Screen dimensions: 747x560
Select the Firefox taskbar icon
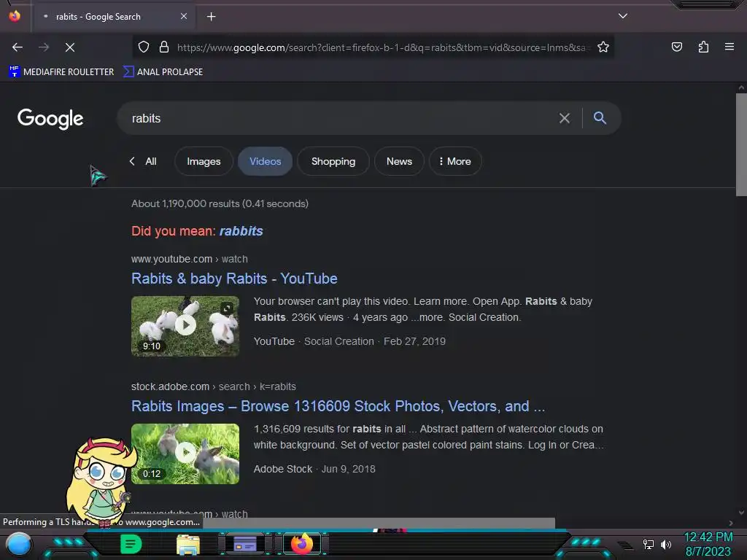tap(302, 544)
